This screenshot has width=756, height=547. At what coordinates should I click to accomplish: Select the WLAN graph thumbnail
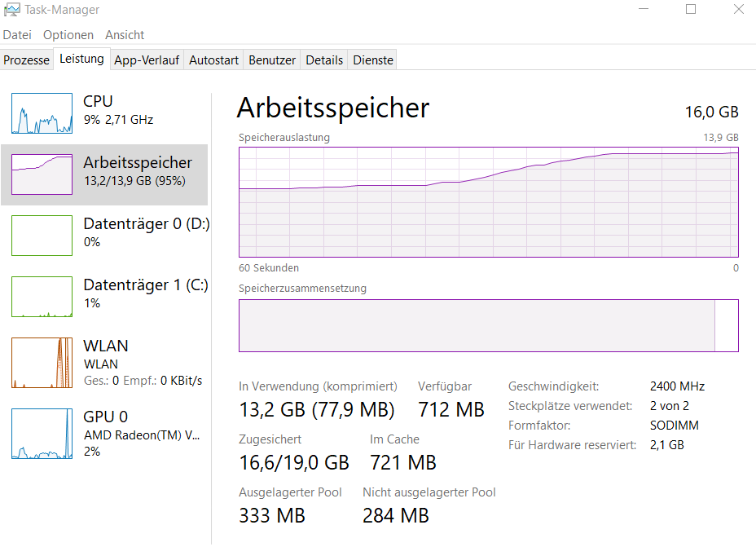coord(42,363)
